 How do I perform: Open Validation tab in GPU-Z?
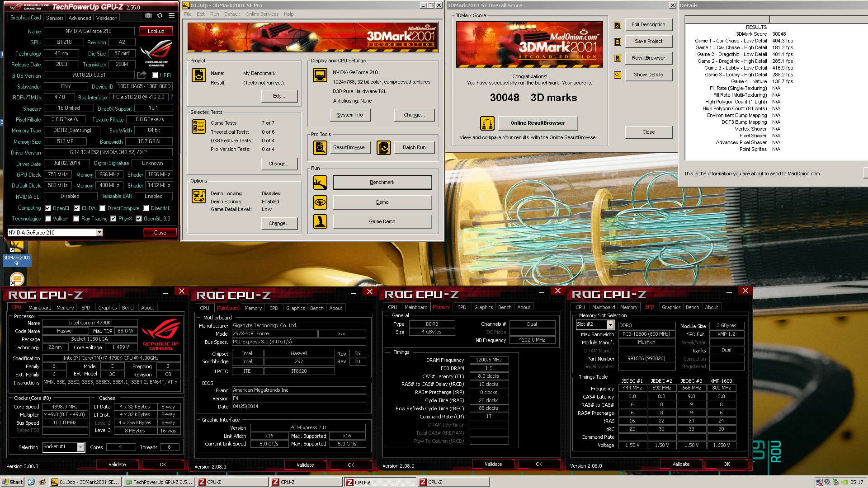pyautogui.click(x=107, y=18)
